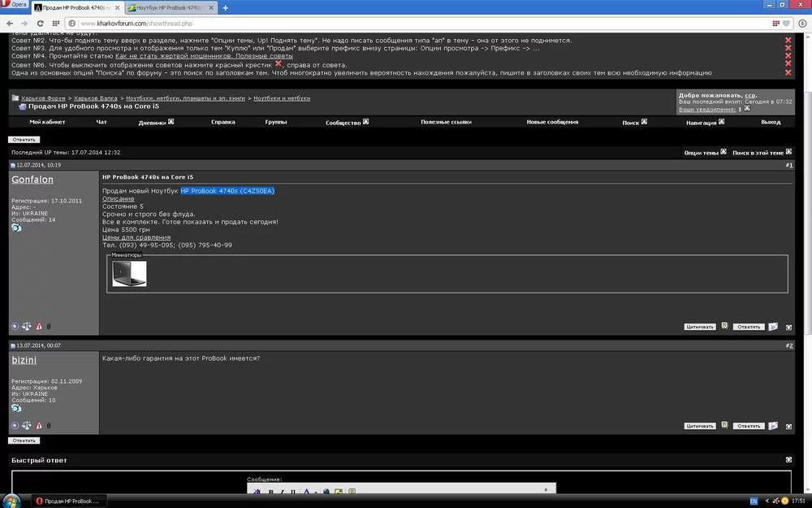This screenshot has width=812, height=508.
Task: Click the quick reply icon in post #2
Action: [773, 426]
